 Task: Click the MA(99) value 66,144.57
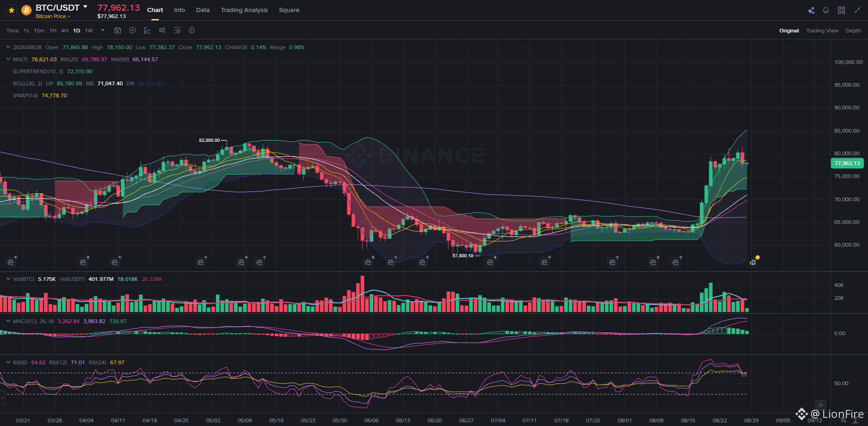145,59
